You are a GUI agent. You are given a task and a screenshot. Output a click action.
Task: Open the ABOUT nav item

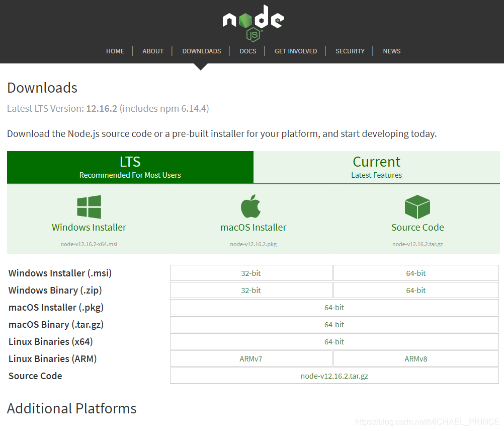153,51
